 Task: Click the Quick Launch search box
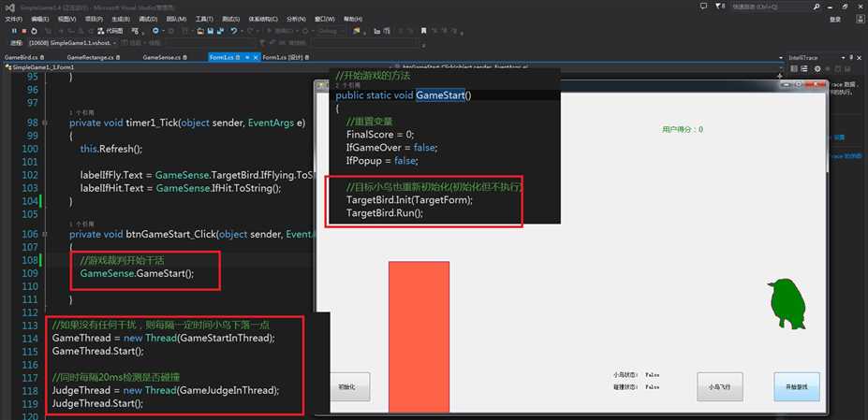[771, 7]
